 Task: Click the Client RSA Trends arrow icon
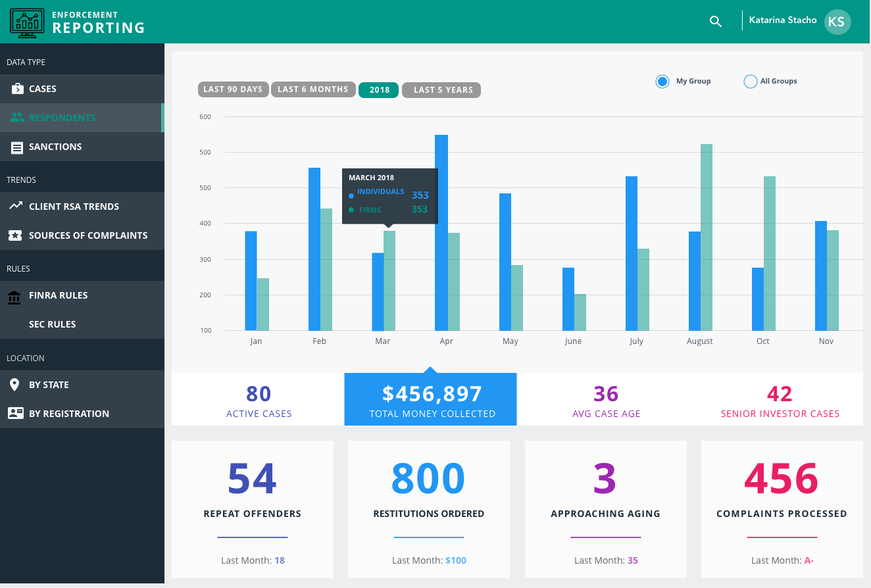[x=16, y=207]
